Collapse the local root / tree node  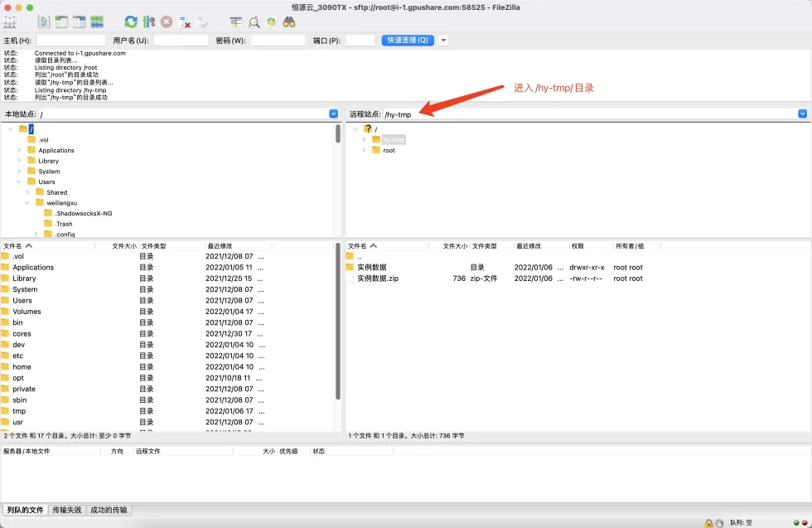pos(10,129)
